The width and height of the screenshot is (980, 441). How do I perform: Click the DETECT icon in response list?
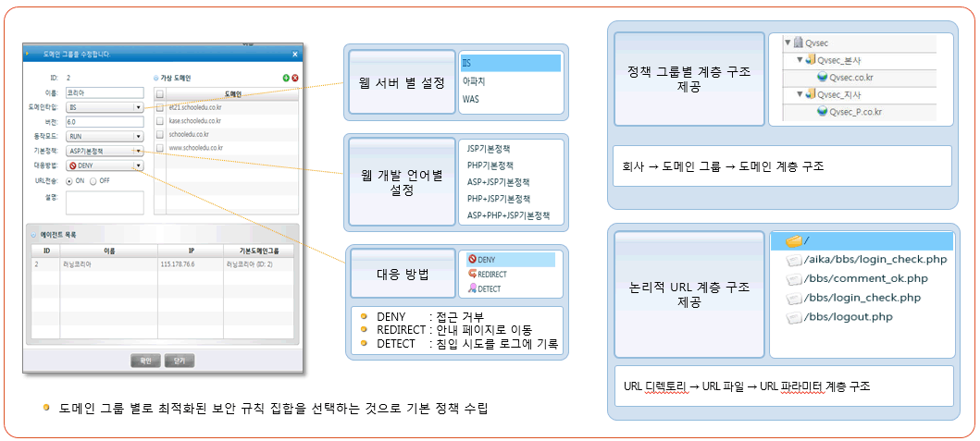point(473,288)
